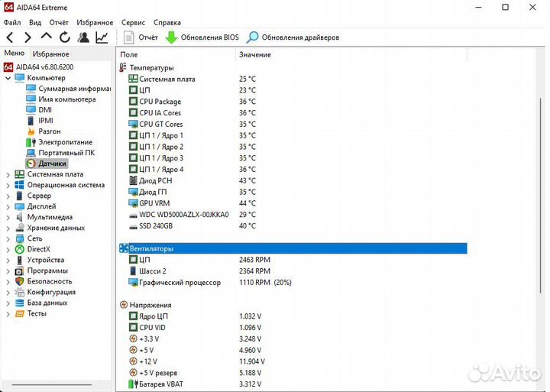550x392 pixels.
Task: Click the Разгон flame icon
Action: click(x=31, y=131)
